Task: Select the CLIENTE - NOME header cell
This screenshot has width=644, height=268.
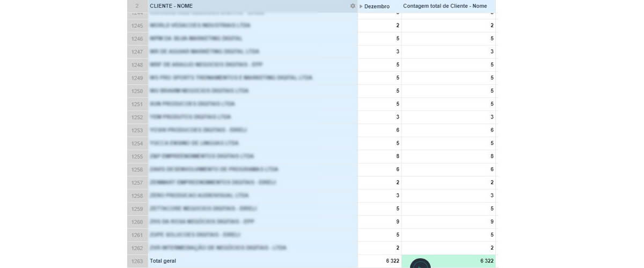Action: (253, 6)
